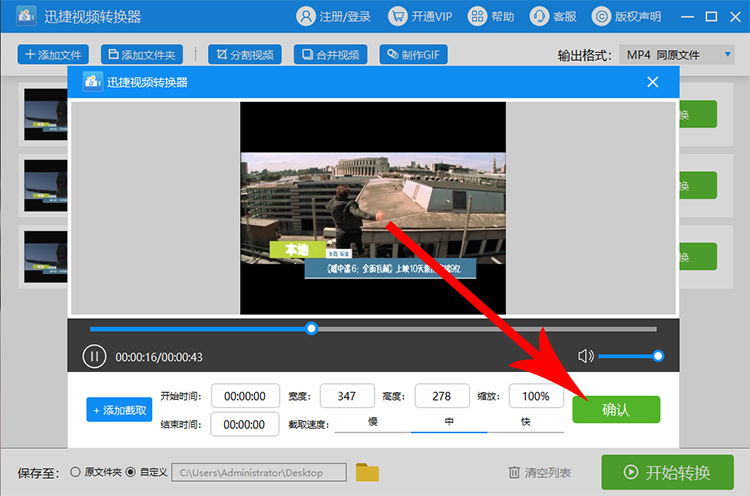Screen dimensions: 750x496
Task: Click the first row green convert button
Action: coord(698,114)
